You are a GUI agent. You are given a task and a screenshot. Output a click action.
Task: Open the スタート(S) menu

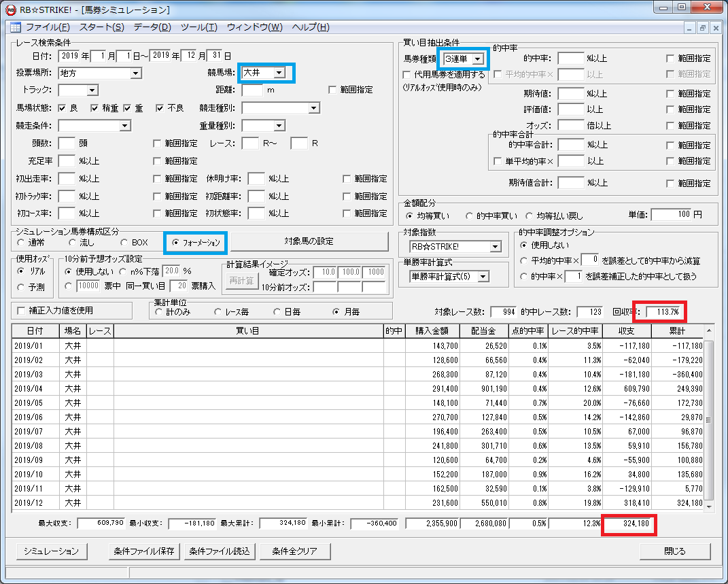[102, 27]
